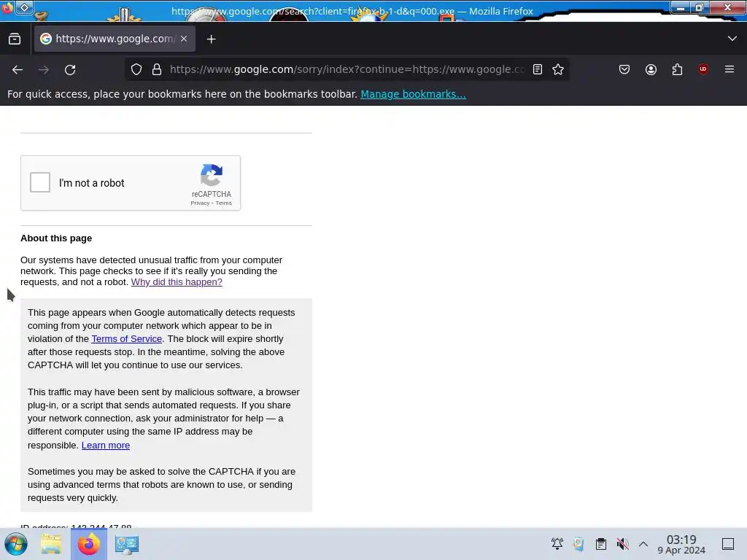Open the system settings taskbar icon
This screenshot has width=747, height=560.
coord(127,544)
